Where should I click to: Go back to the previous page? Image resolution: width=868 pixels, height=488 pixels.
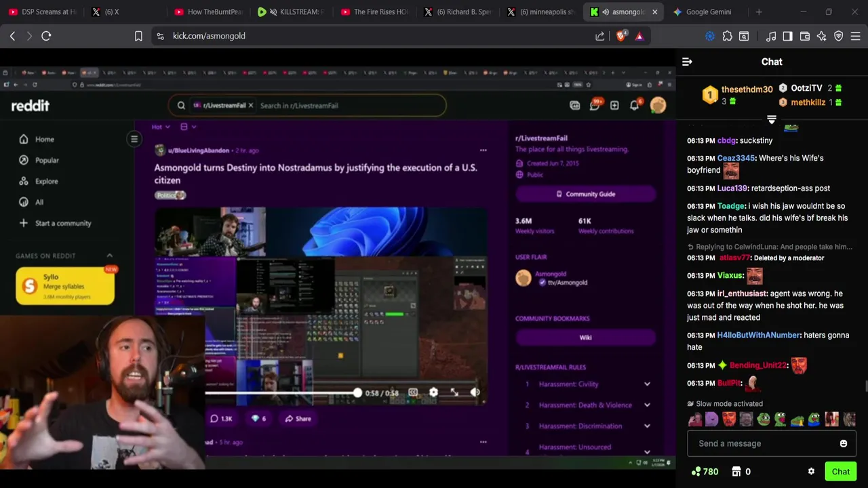coord(12,36)
